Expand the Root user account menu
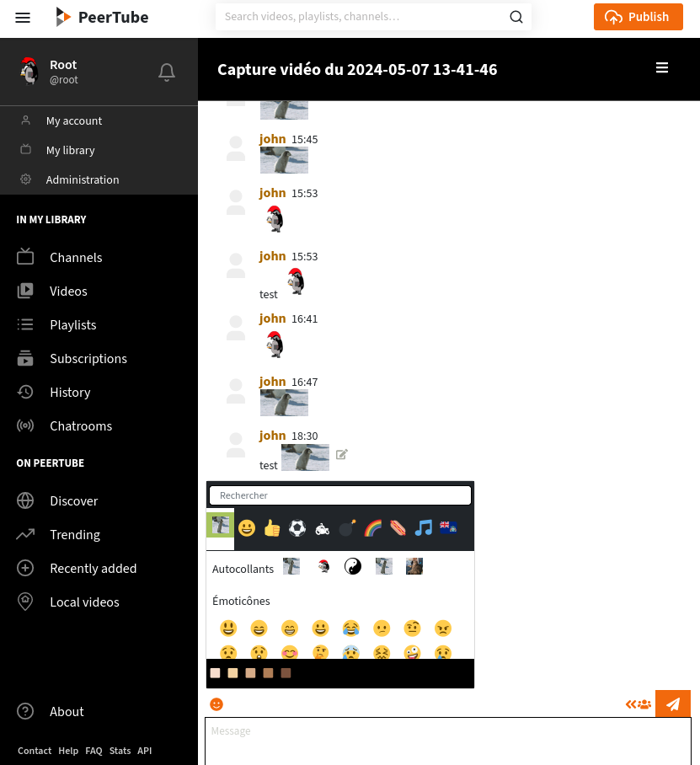Screen dimensions: 700x765 63,72
